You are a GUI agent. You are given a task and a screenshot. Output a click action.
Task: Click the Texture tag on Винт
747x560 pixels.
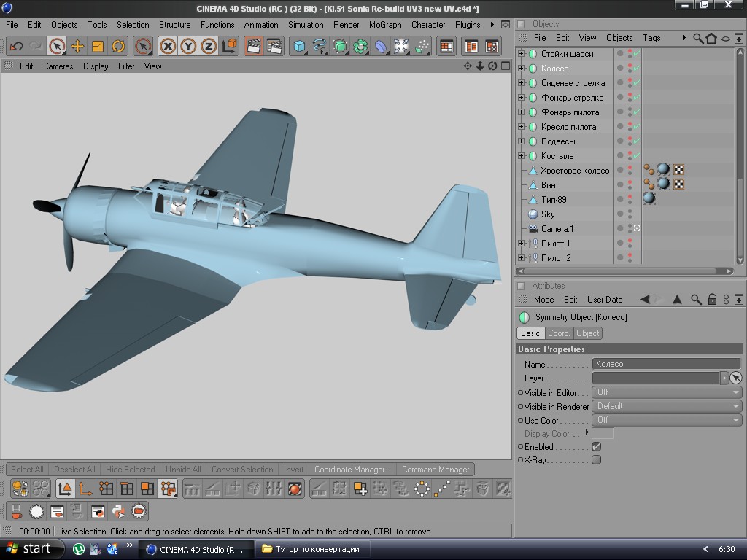663,184
